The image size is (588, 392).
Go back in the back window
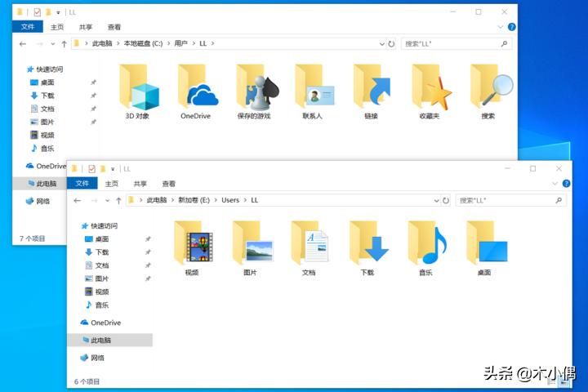pyautogui.click(x=23, y=44)
